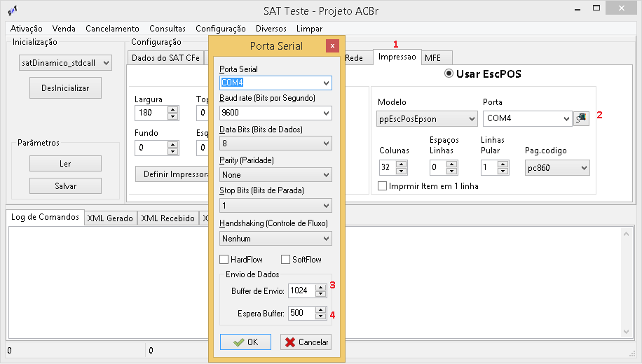Switch to the XML Gerado tab
This screenshot has height=364, width=642.
tap(110, 218)
